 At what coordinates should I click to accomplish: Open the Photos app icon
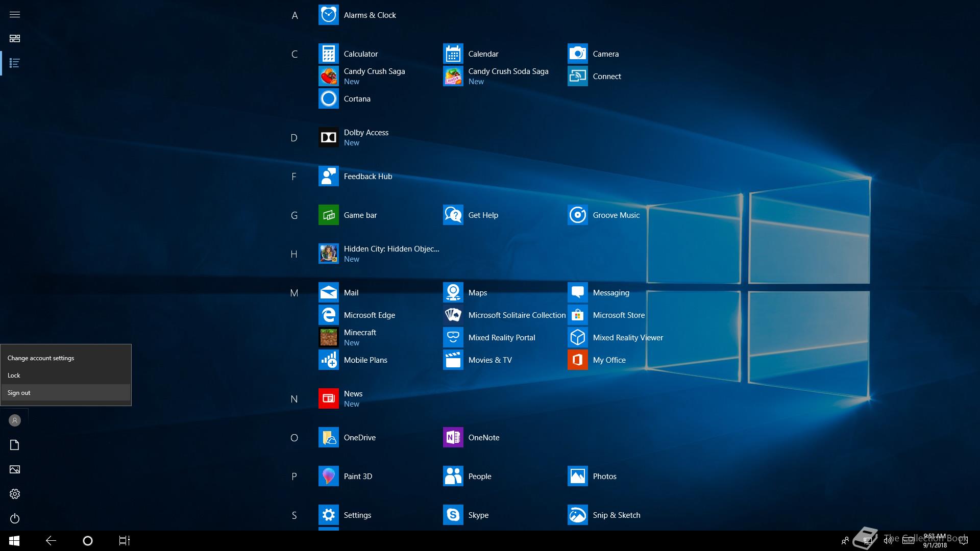coord(577,477)
